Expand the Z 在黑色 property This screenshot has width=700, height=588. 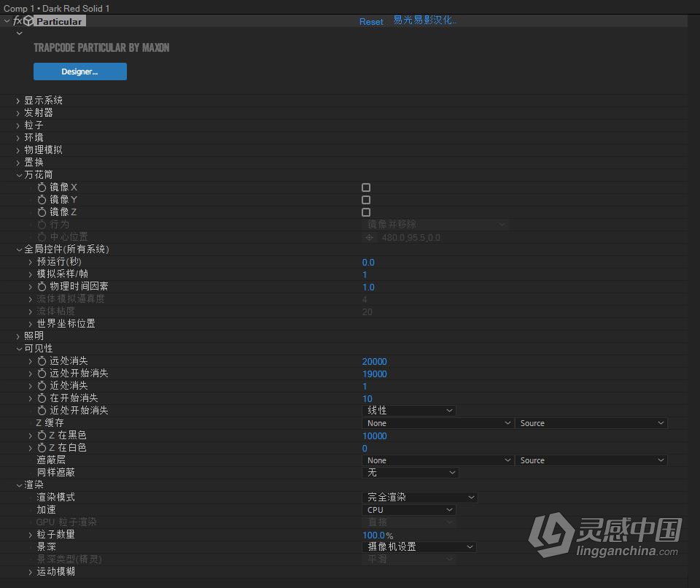(x=31, y=436)
